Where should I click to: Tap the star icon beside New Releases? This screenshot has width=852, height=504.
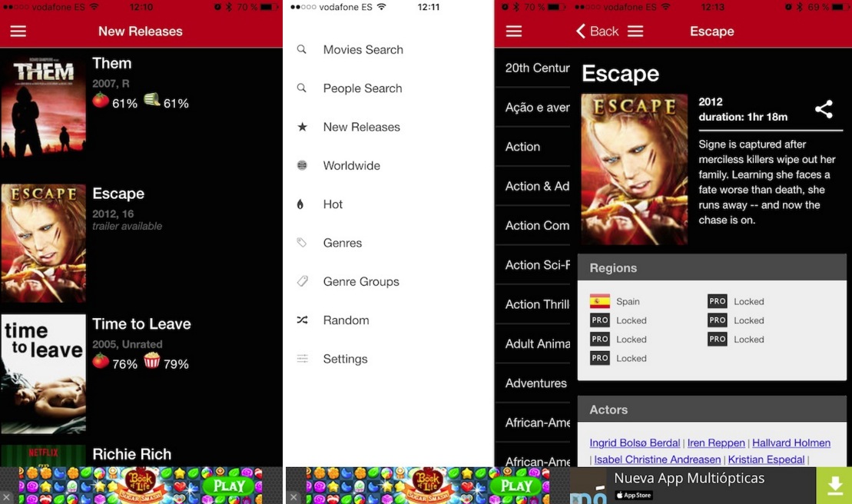click(x=302, y=127)
